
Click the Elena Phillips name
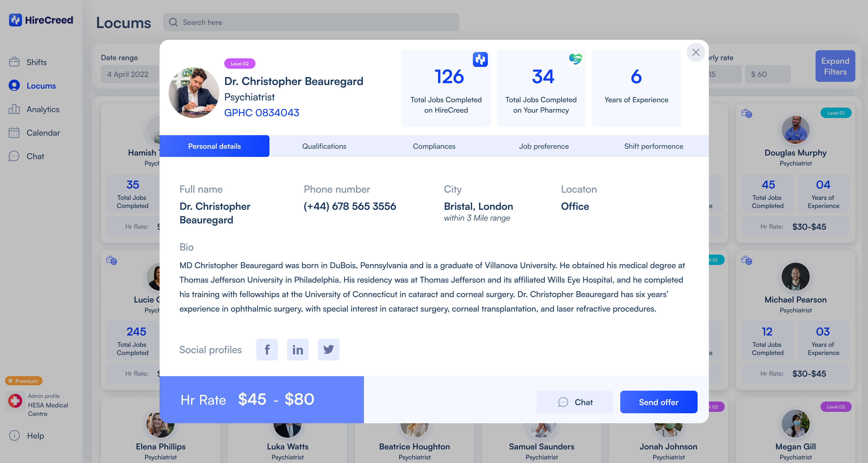[x=160, y=446]
